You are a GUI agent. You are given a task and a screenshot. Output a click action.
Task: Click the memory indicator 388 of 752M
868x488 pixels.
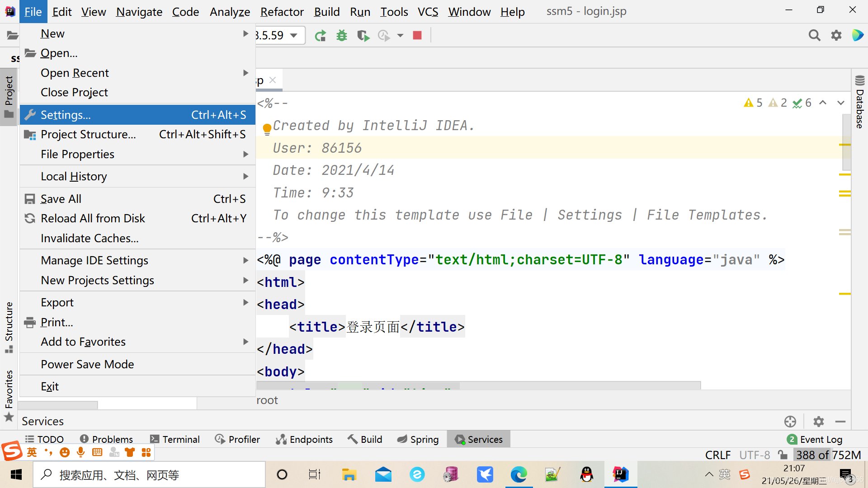coord(828,455)
